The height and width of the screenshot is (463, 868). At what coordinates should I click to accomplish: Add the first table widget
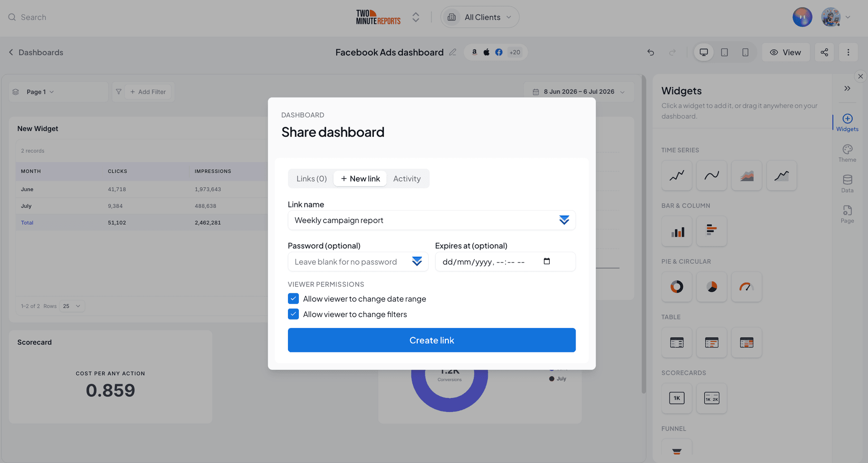pyautogui.click(x=676, y=342)
